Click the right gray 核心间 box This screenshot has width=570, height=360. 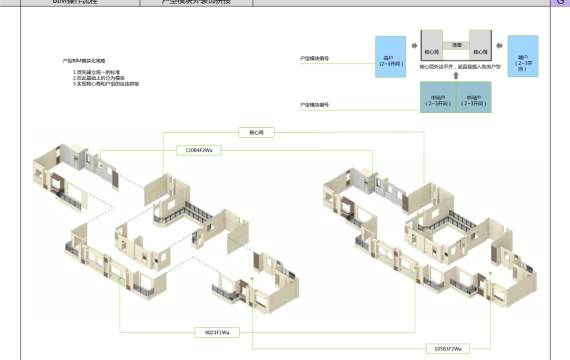(x=481, y=45)
